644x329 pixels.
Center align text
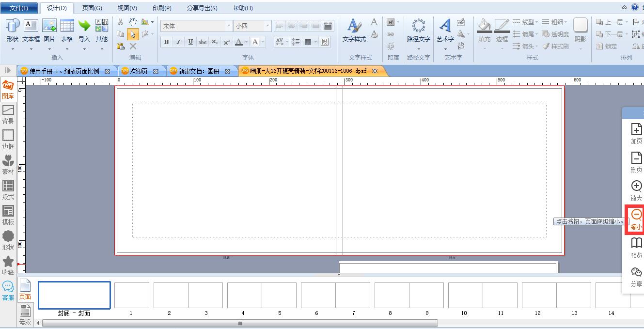tap(292, 26)
